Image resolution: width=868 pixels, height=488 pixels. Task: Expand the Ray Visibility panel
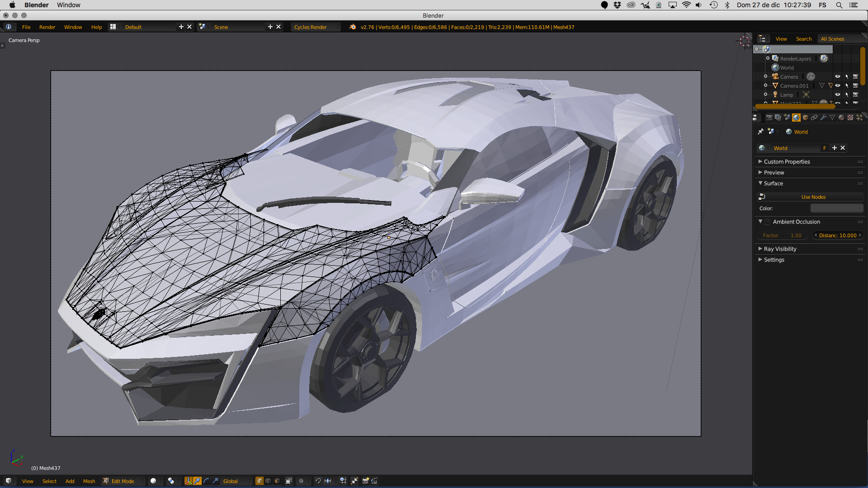(x=780, y=249)
